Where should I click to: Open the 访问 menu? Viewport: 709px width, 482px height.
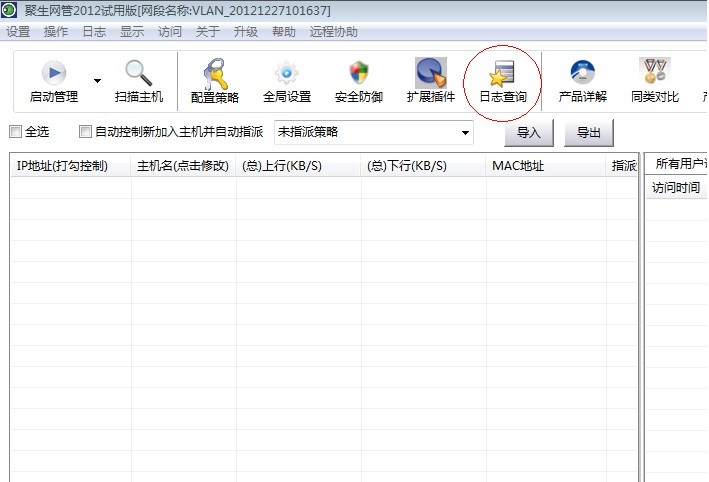(170, 32)
